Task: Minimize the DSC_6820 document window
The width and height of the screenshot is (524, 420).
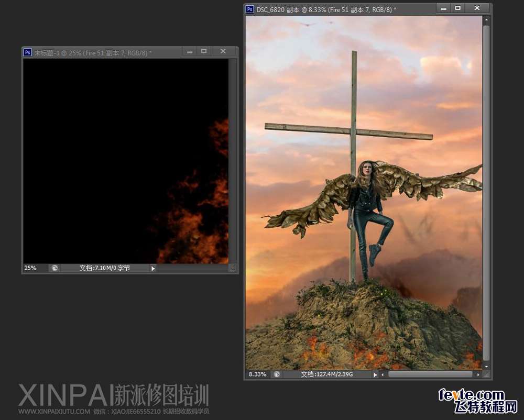Action: [444, 9]
